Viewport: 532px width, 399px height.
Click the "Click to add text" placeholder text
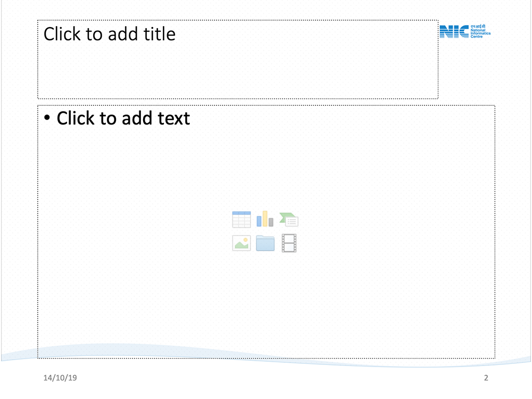tap(123, 118)
